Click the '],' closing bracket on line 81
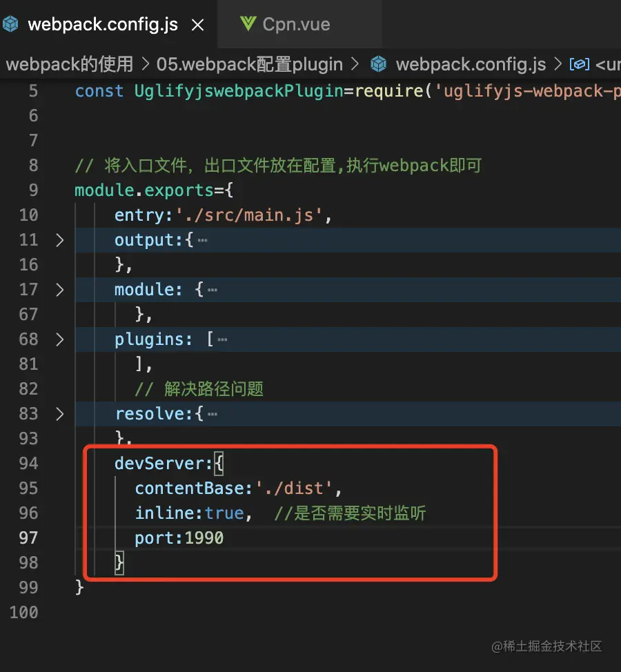The image size is (621, 672). click(x=144, y=364)
